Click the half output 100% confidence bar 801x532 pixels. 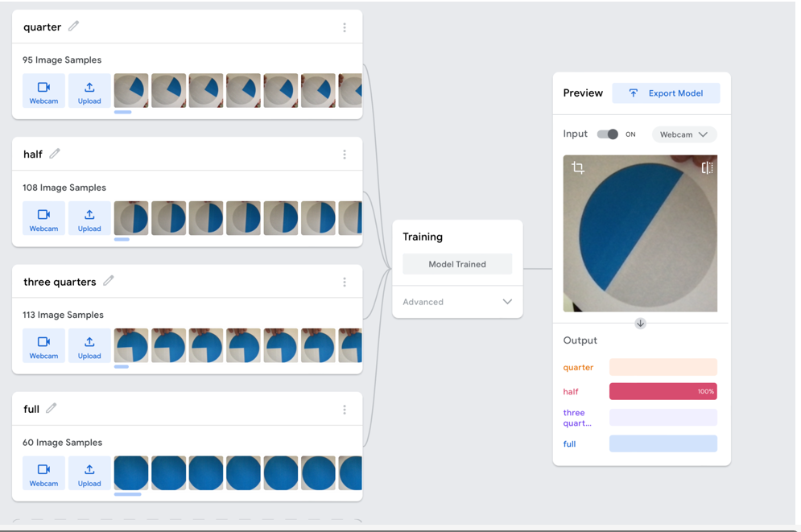click(663, 392)
